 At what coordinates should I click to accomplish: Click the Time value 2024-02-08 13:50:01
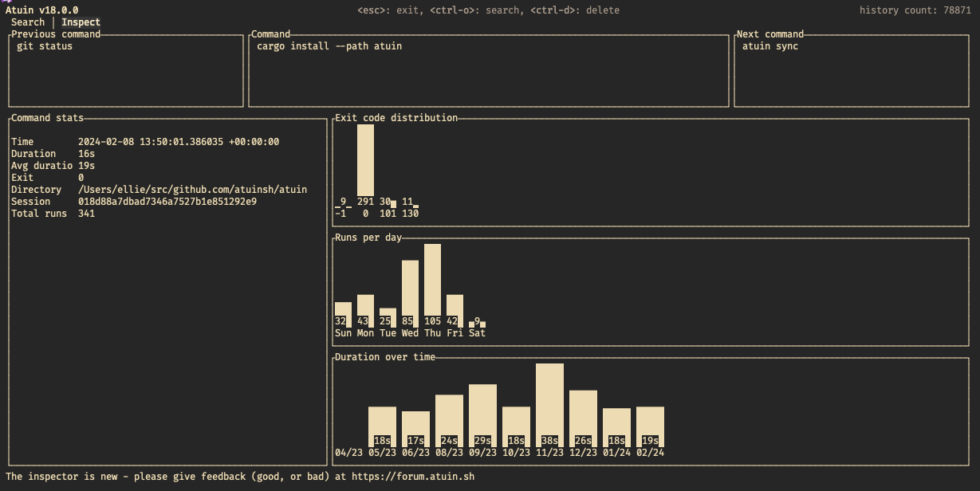(179, 142)
